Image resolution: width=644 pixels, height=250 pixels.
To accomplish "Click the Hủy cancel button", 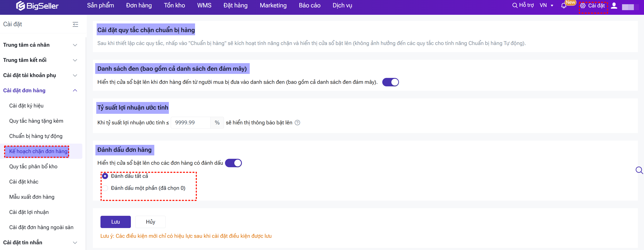I will tap(150, 222).
